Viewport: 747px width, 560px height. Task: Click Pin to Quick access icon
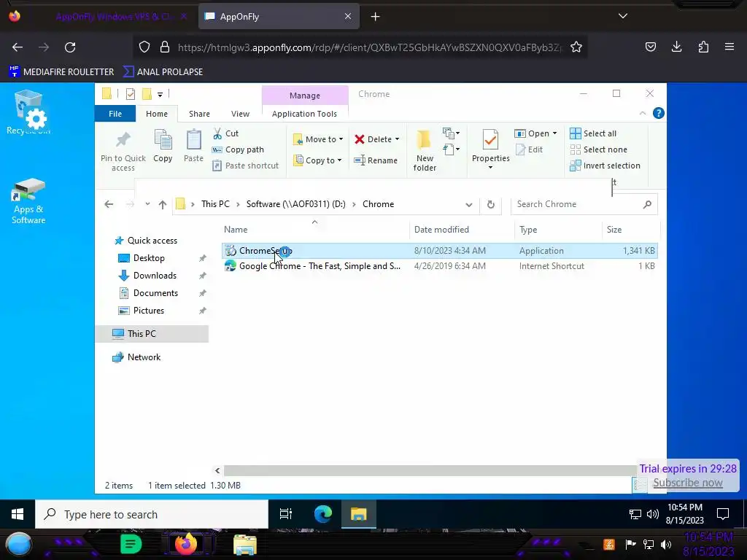(123, 140)
